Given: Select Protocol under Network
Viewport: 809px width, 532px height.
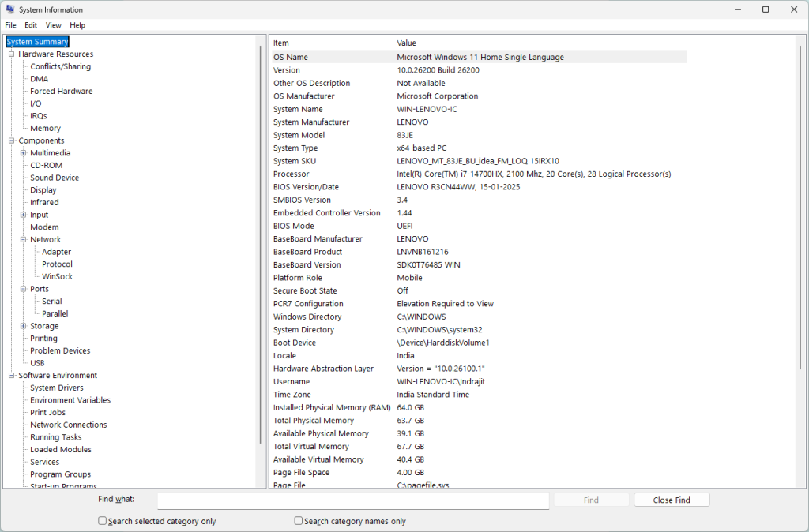Looking at the screenshot, I should [57, 264].
